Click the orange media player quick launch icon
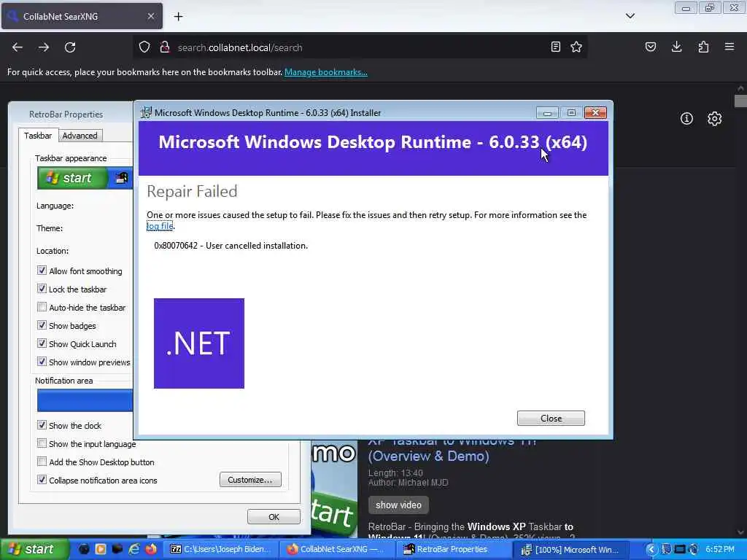The height and width of the screenshot is (560, 747). [x=101, y=549]
